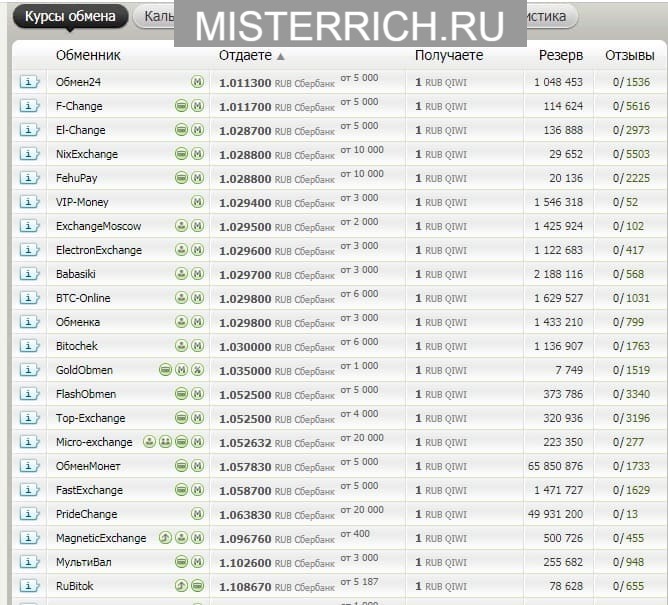The height and width of the screenshot is (605, 668).
Task: Click the Обменник column header
Action: click(88, 56)
